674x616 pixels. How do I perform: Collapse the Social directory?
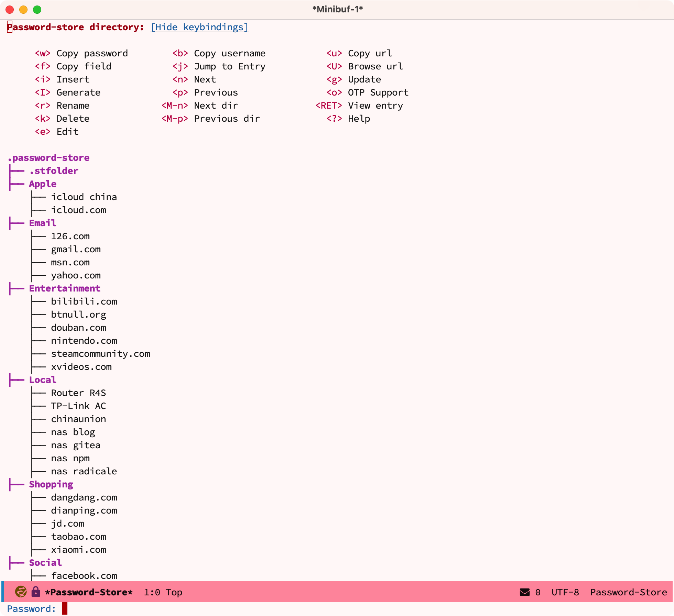point(45,563)
